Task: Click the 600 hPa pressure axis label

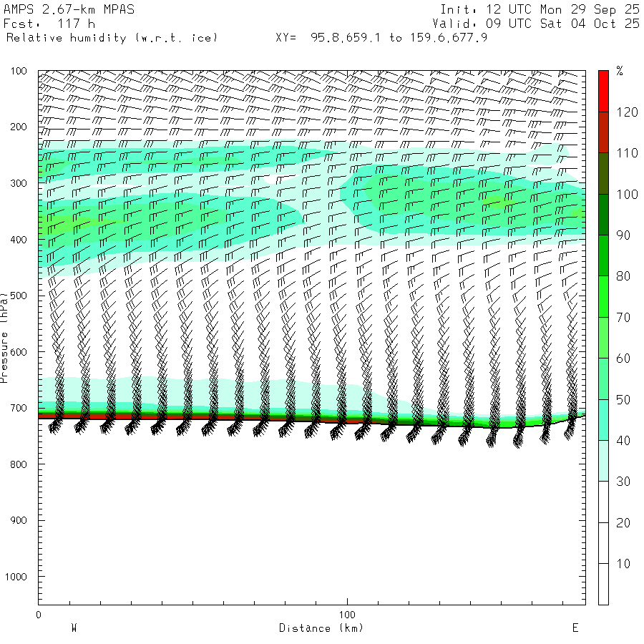Action: pyautogui.click(x=19, y=352)
